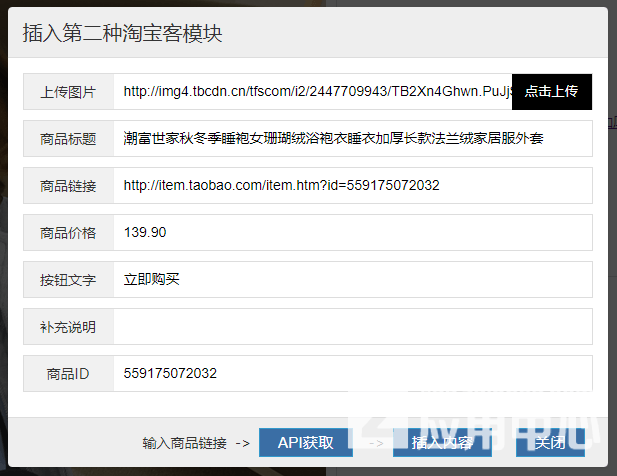Click the 按钮文字 label

tap(68, 280)
